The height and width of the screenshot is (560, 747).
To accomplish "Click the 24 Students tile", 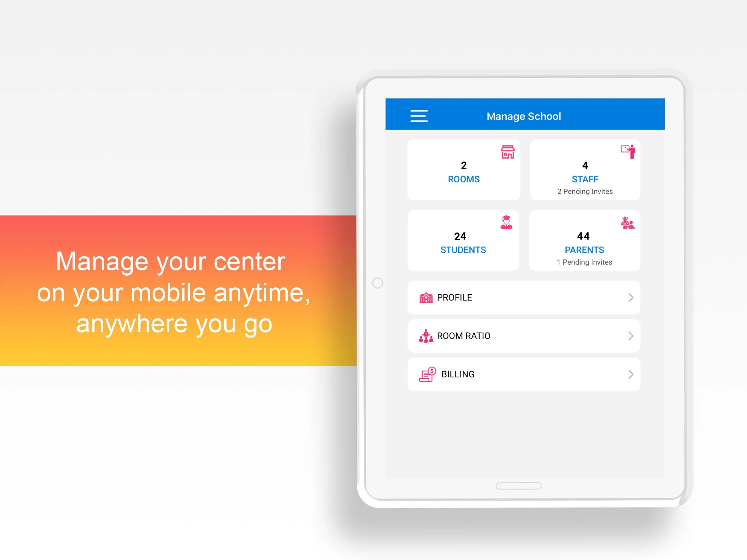I will 463,241.
